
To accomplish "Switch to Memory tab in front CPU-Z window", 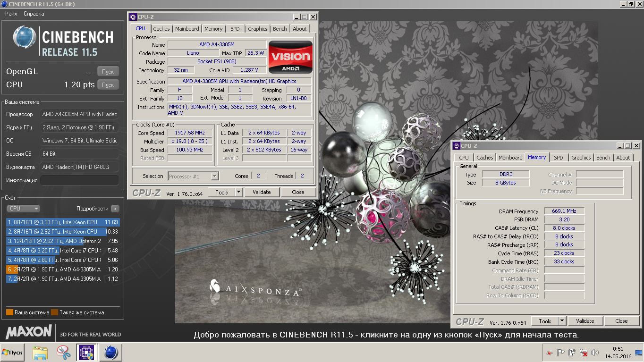I will tap(213, 29).
